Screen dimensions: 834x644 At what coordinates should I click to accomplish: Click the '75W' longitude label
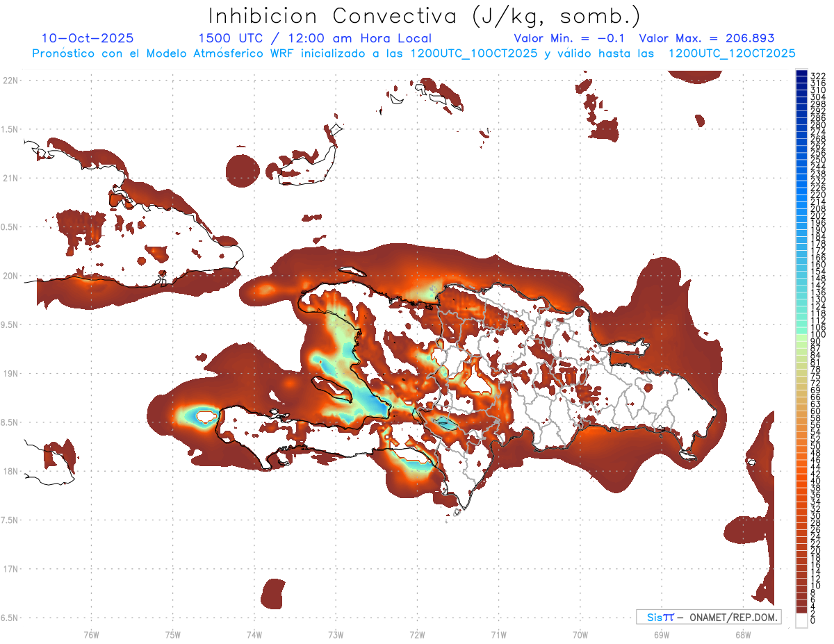tap(173, 634)
